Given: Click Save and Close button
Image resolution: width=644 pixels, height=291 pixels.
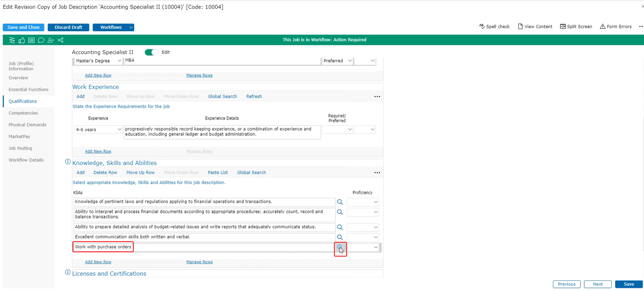Looking at the screenshot, I should (x=23, y=28).
